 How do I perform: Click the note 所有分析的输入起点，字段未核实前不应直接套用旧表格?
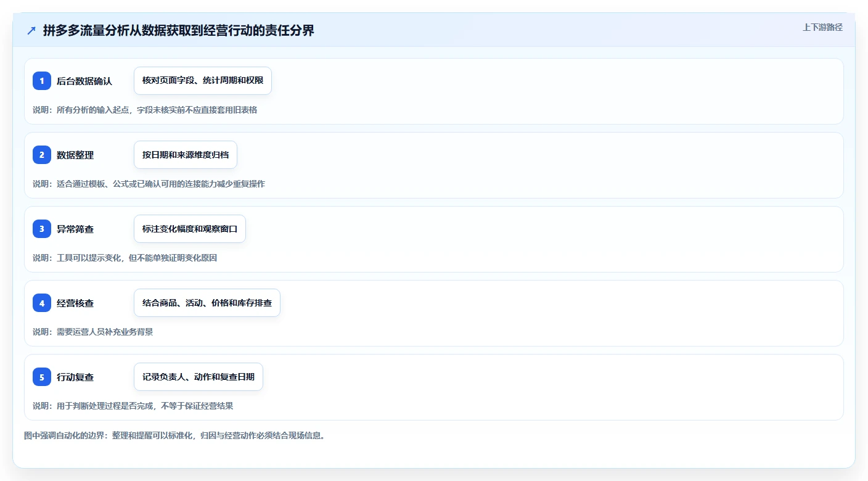point(145,110)
